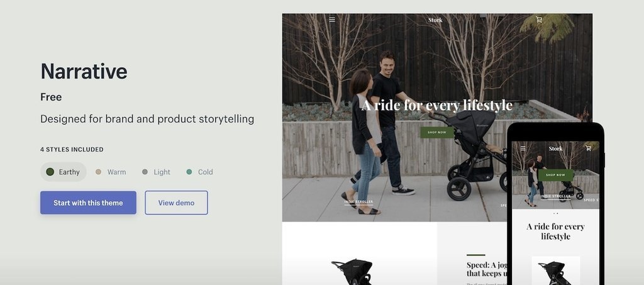
Task: Click SHOP NOW in desktop preview
Action: [437, 132]
